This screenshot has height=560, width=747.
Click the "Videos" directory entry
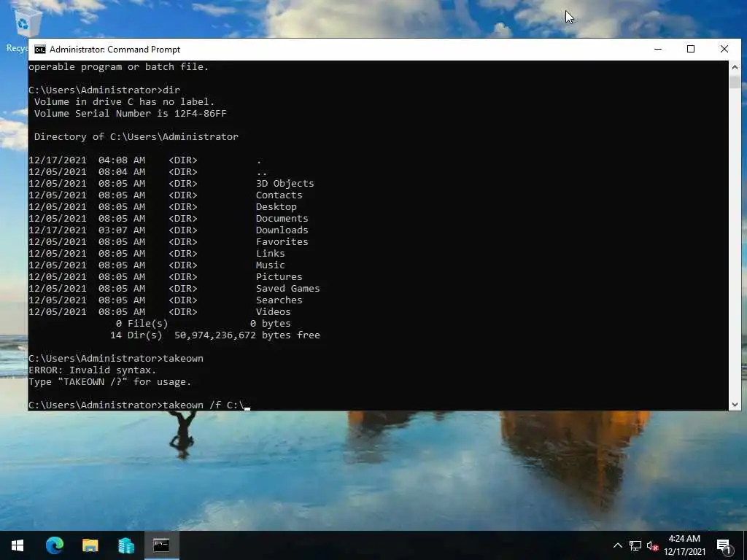[x=274, y=312]
